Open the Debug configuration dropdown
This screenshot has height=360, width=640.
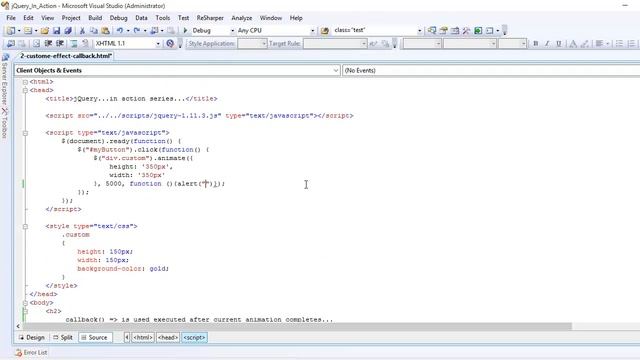coord(232,31)
